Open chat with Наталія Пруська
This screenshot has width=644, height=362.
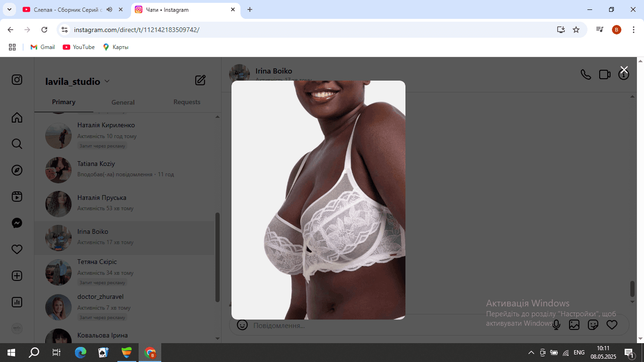pos(124,203)
